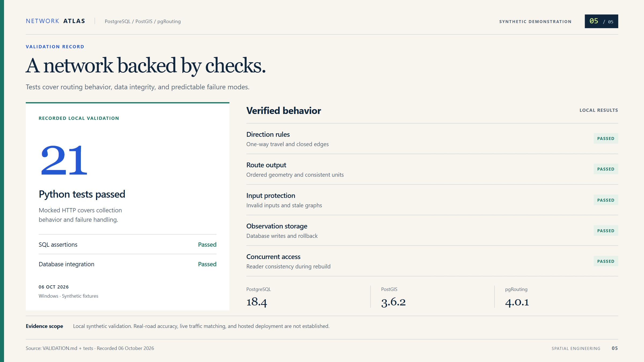Click the 'Mocked HTTP covers collection' description
Screen dimensions: 644x362
point(80,215)
